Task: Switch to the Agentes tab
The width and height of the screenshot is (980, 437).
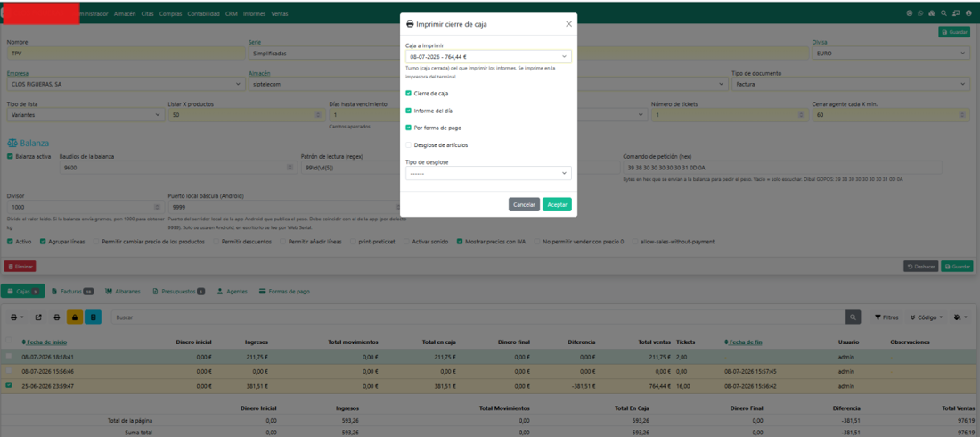Action: pos(232,291)
